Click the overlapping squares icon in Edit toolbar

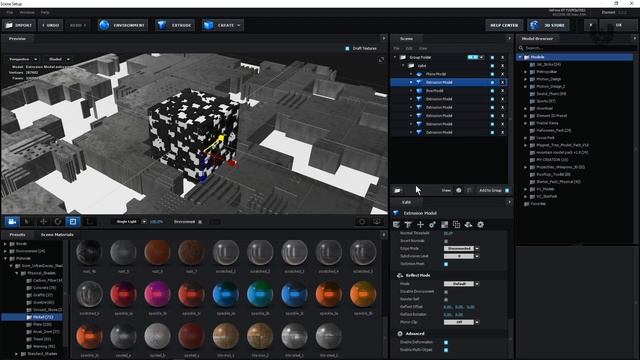pos(456,224)
